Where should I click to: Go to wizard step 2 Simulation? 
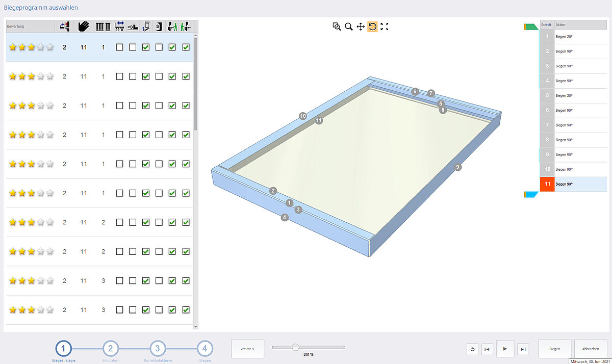(111, 349)
